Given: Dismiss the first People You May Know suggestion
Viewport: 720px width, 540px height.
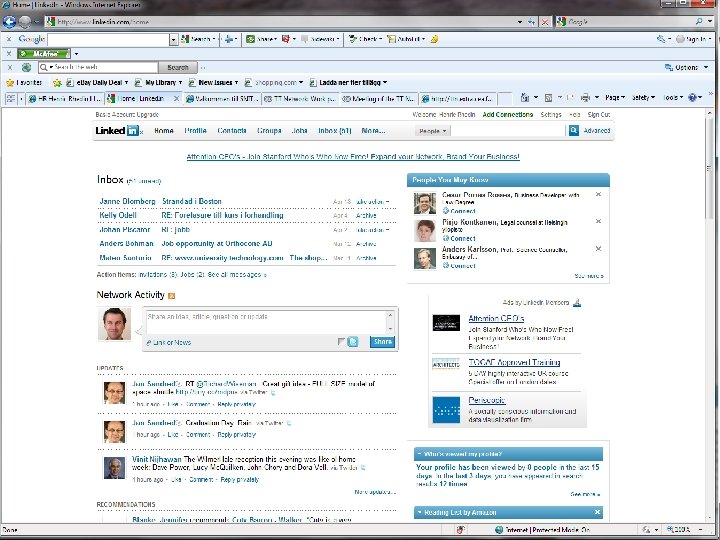Looking at the screenshot, I should pyautogui.click(x=598, y=194).
